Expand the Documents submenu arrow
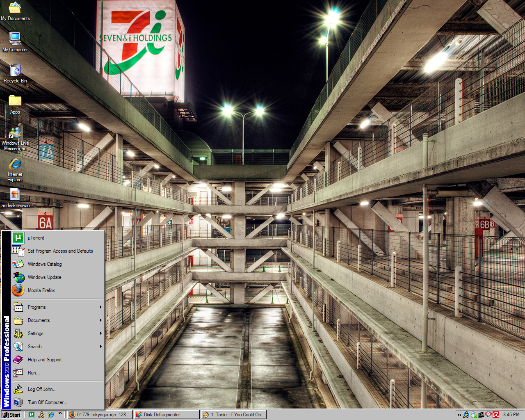This screenshot has width=525, height=420. point(100,320)
